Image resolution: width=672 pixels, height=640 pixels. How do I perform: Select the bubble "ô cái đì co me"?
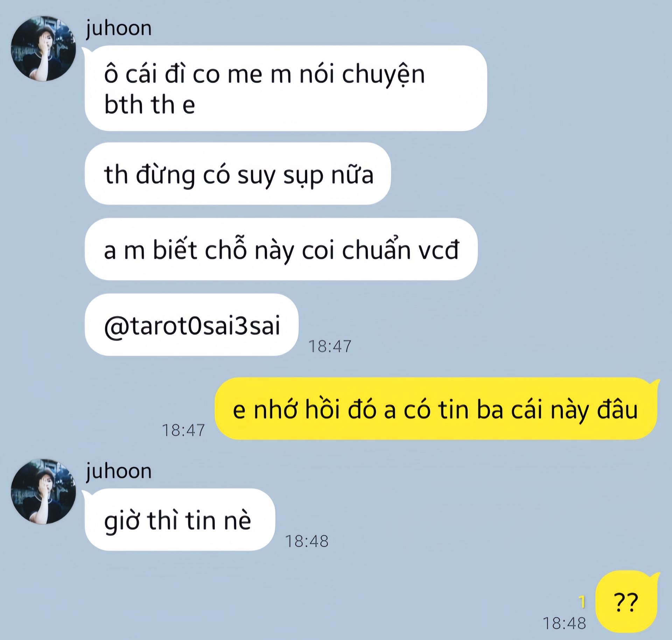click(x=286, y=88)
